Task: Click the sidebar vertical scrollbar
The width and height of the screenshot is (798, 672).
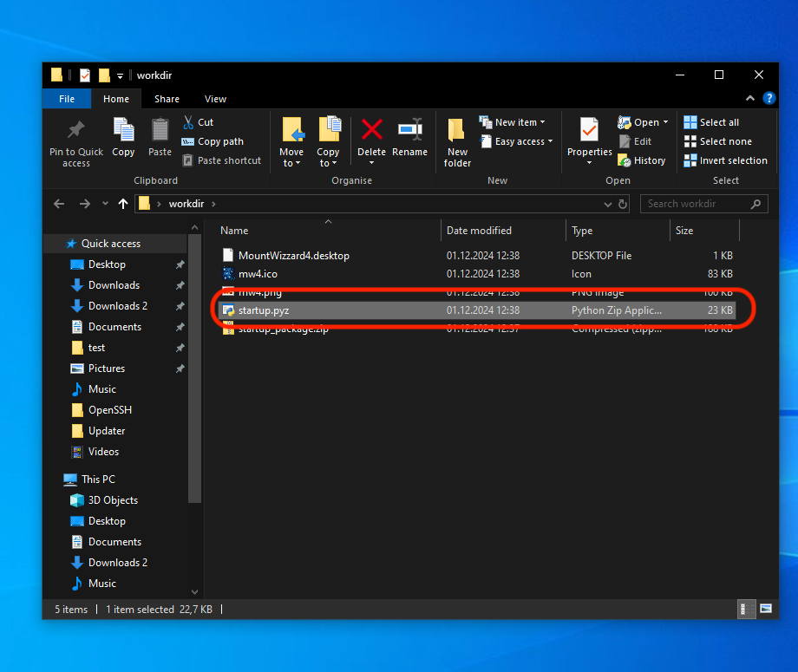Action: click(194, 368)
